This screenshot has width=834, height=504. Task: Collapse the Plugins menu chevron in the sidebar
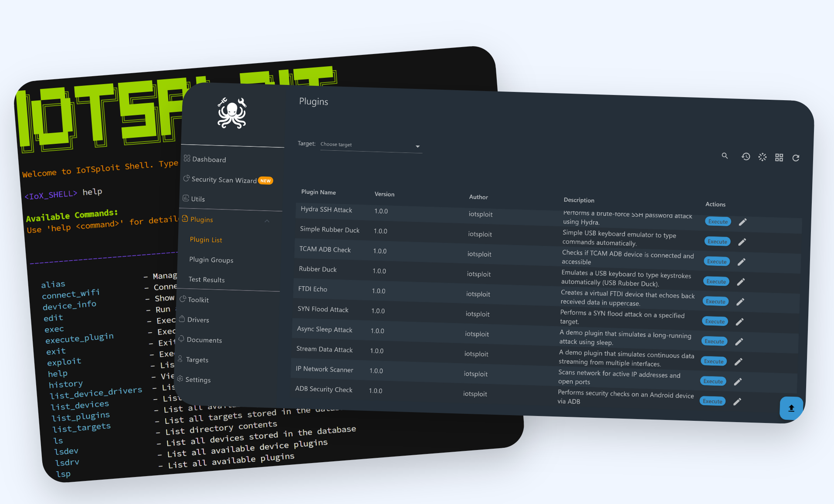[x=267, y=221]
